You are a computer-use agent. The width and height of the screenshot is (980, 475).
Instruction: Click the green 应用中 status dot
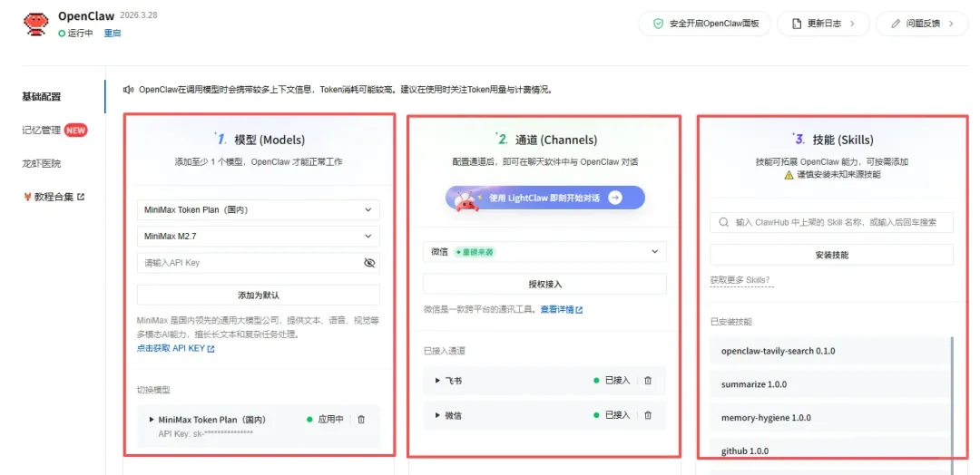click(x=309, y=420)
